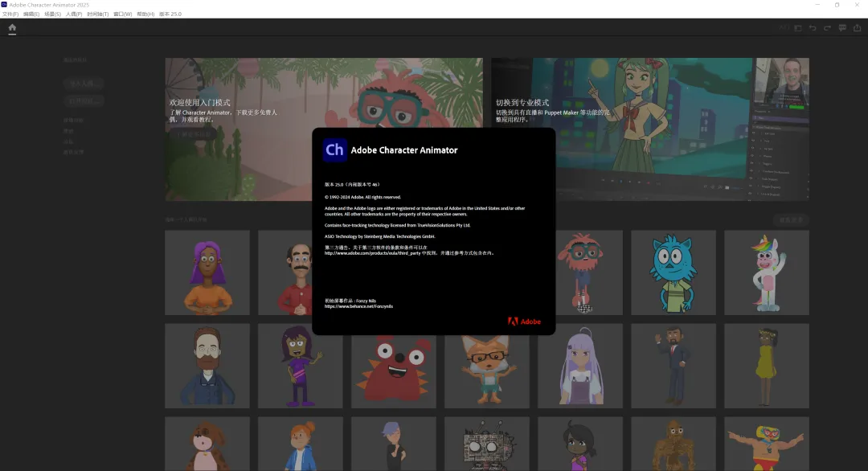This screenshot has height=471, width=868.
Task: Click the 打开项目 button in sidebar
Action: point(84,101)
